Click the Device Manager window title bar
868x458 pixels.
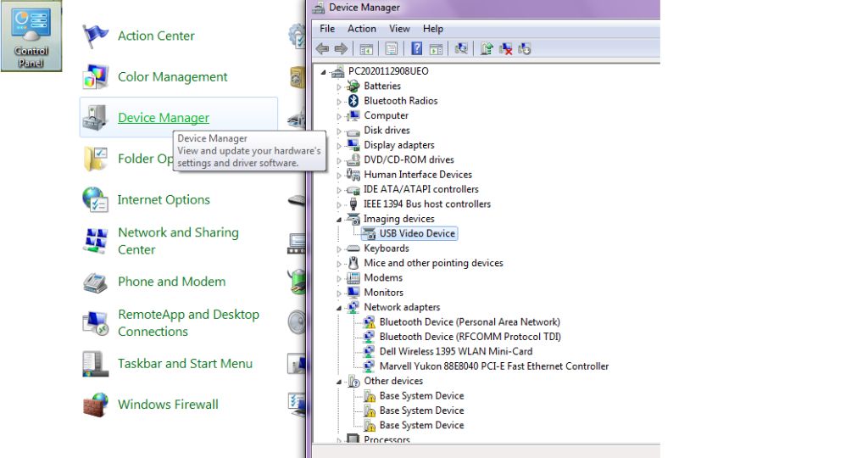click(485, 8)
